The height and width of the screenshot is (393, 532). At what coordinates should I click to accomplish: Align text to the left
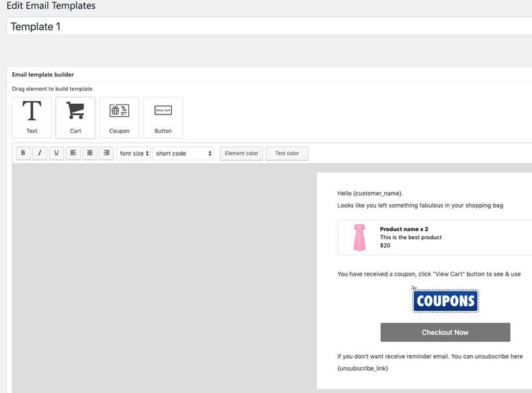click(x=73, y=153)
